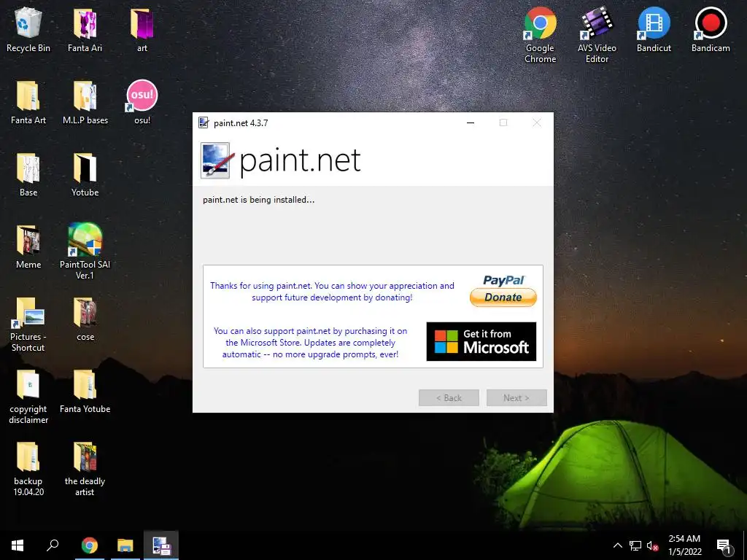Click the 'paint.net 4.3.7' window title

[241, 122]
